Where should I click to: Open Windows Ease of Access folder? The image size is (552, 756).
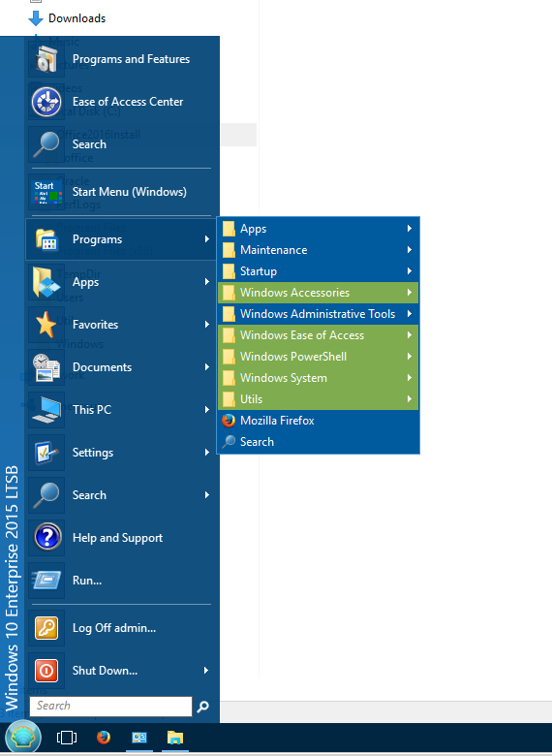(x=319, y=335)
